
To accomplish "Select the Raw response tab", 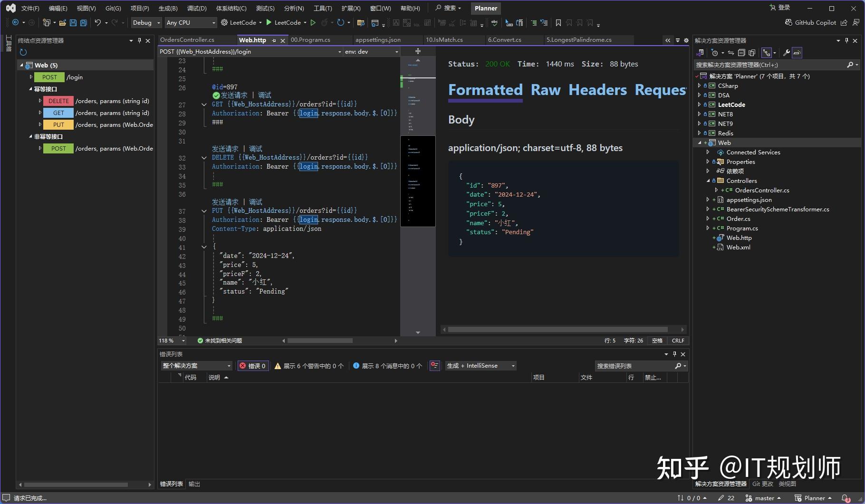I will point(546,90).
